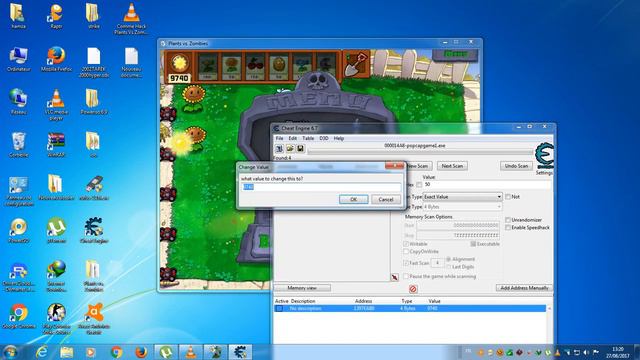Click the Undo Scan button

coord(516,166)
